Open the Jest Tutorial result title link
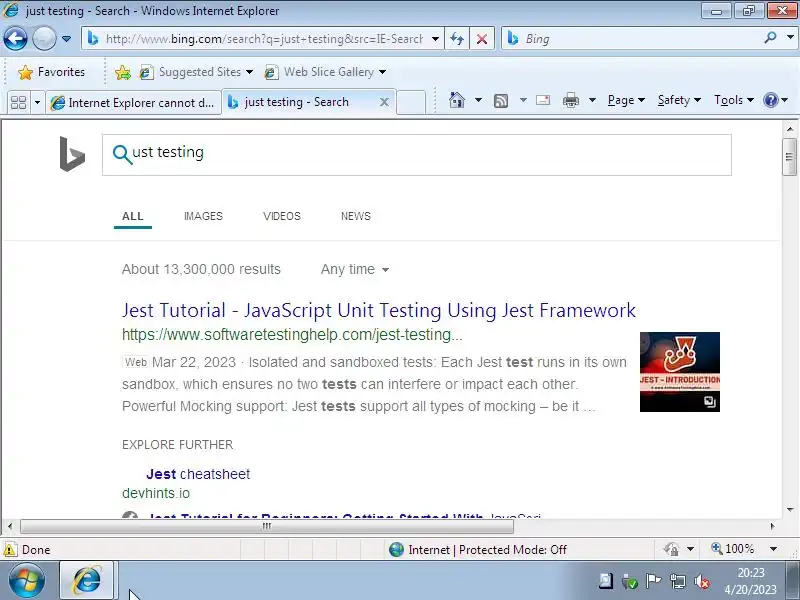 [379, 310]
